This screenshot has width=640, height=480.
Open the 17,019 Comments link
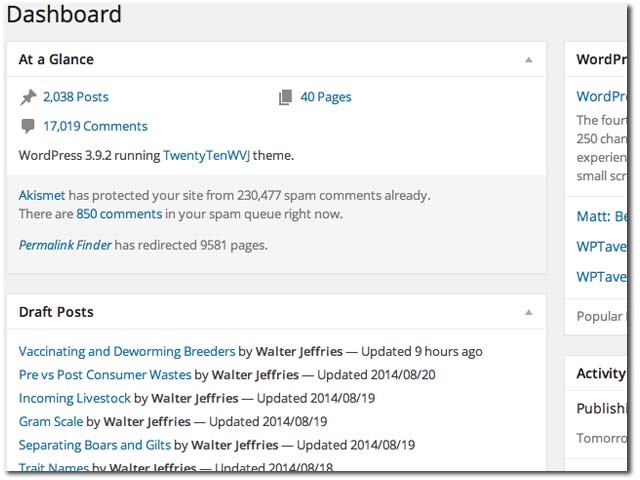pos(96,126)
